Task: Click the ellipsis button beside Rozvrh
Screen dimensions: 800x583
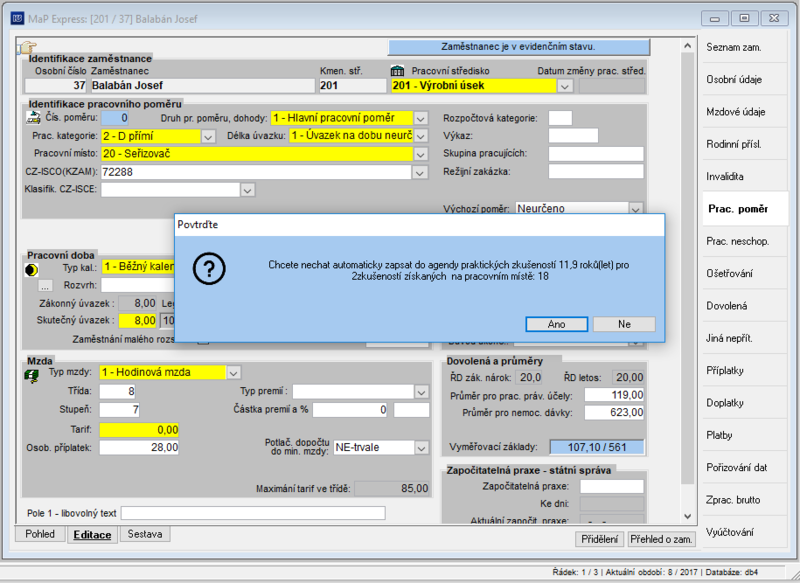Action: tap(45, 286)
